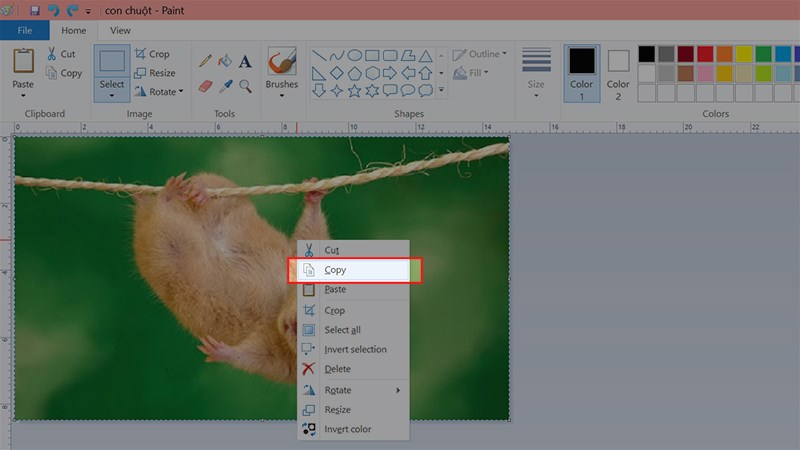The height and width of the screenshot is (450, 800).
Task: Click the Save icon in title bar
Action: point(35,10)
